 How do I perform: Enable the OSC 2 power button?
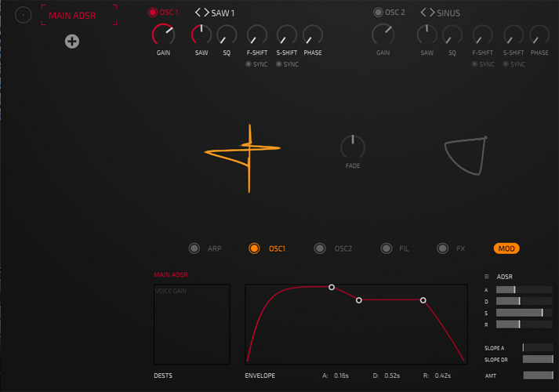point(378,13)
